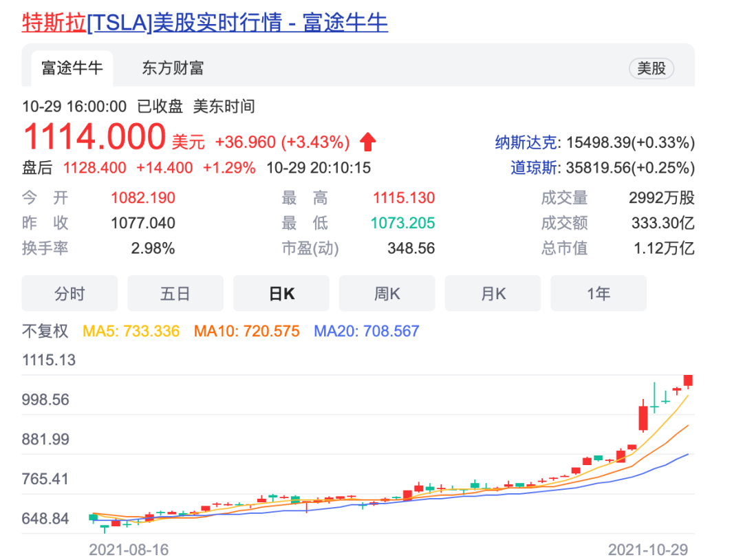The image size is (743, 560).
Task: Open the 周K weekly chart
Action: [x=387, y=294]
